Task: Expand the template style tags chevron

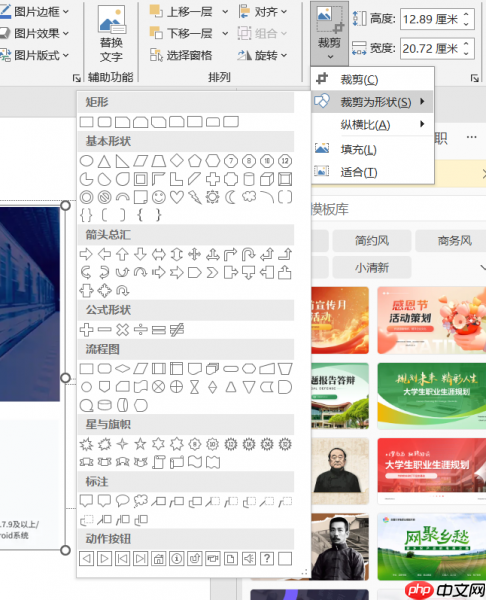Action: (x=482, y=267)
